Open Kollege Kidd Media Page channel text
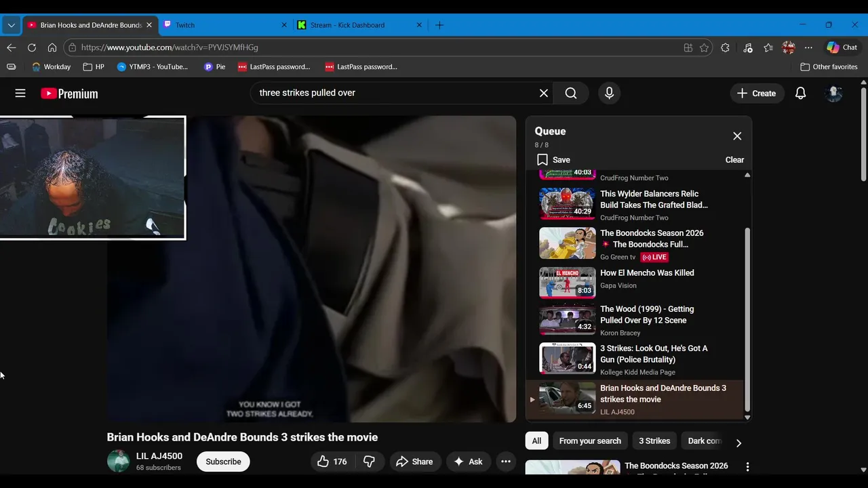Screen dimensions: 868x488 [637, 372]
